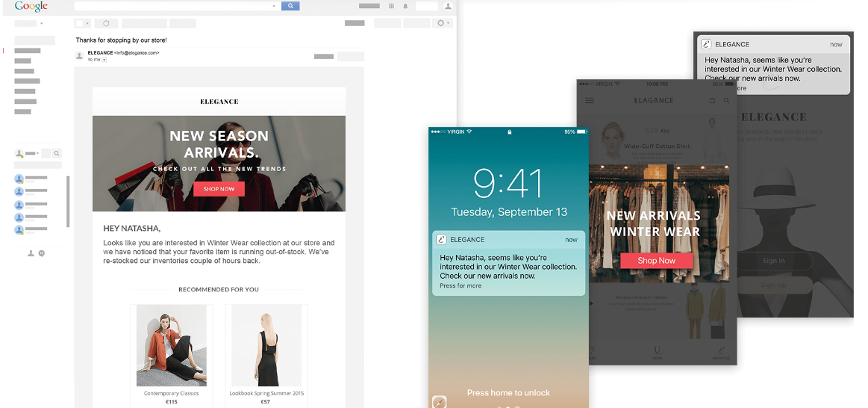Open the notifications bell
Image resolution: width=868 pixels, height=408 pixels.
coord(405,6)
